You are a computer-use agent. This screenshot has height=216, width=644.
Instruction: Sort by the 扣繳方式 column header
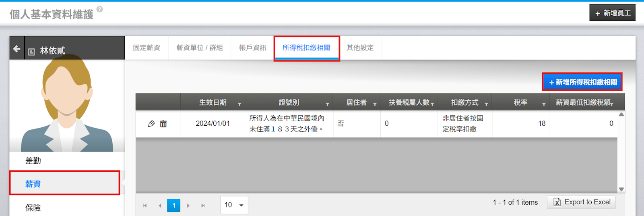464,102
